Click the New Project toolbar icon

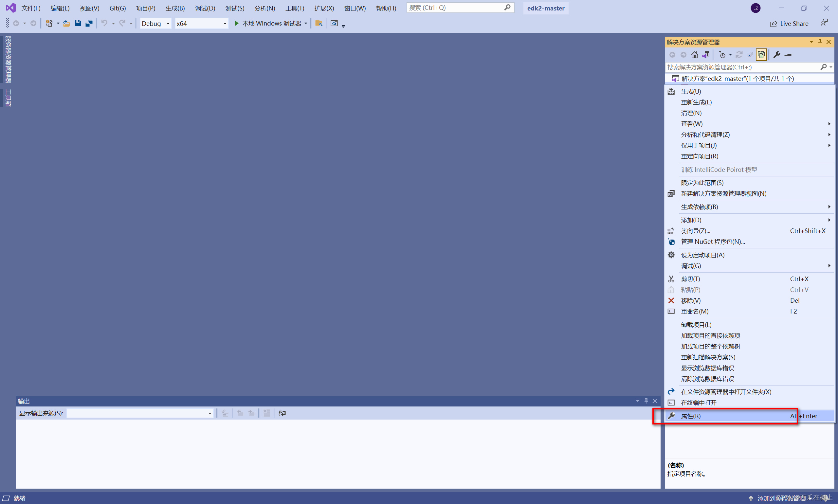(49, 24)
